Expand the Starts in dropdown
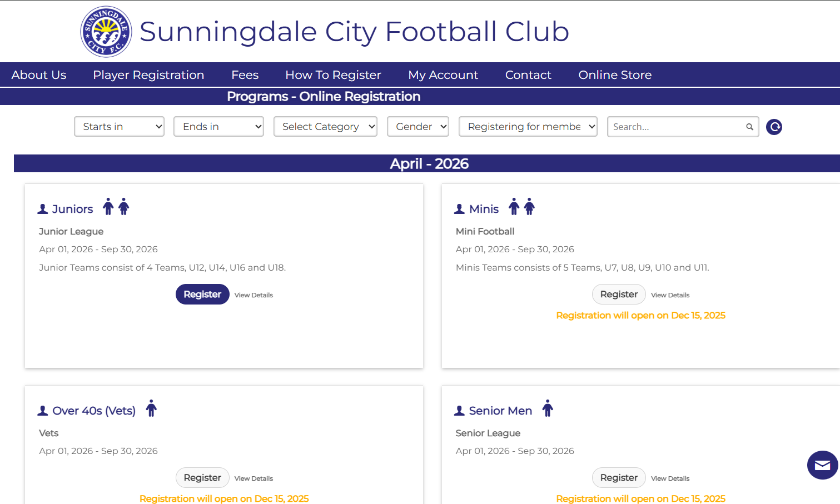 [119, 127]
